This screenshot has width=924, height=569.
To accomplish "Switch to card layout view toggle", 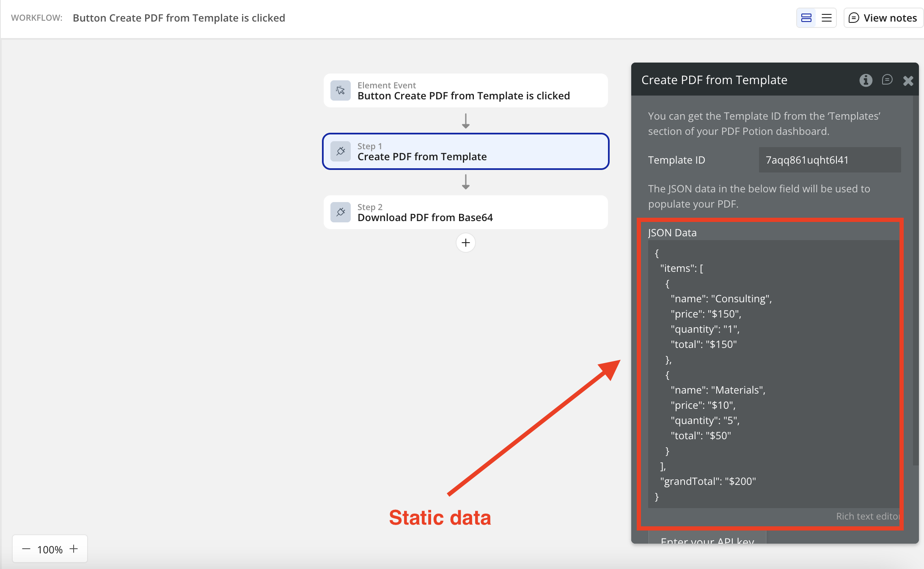I will 806,18.
